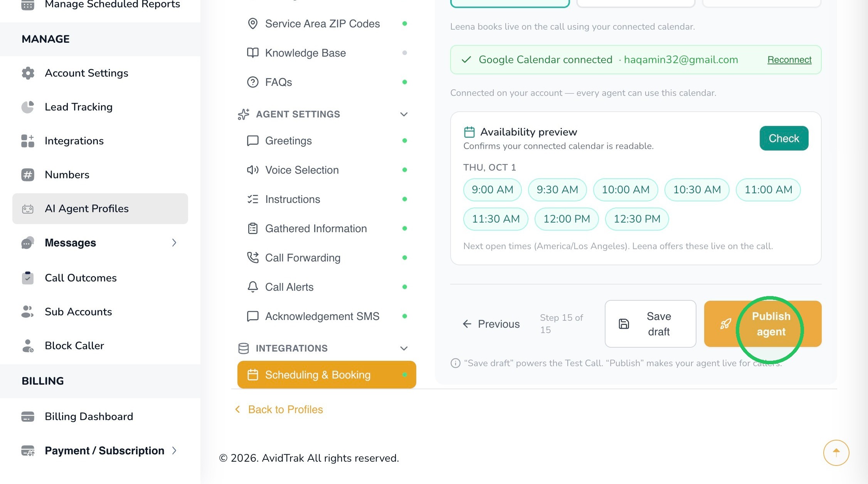This screenshot has height=484, width=868.
Task: Click the Reconnect calendar link
Action: point(789,60)
